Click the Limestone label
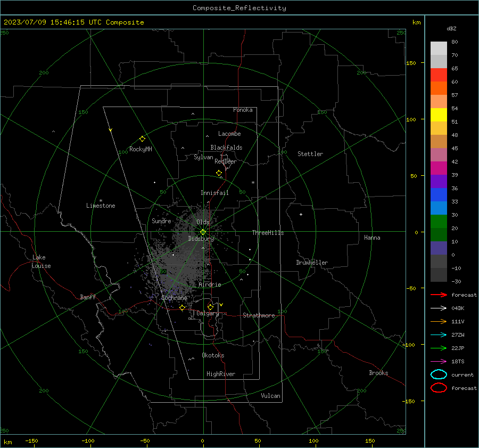The image size is (479, 448). (101, 206)
